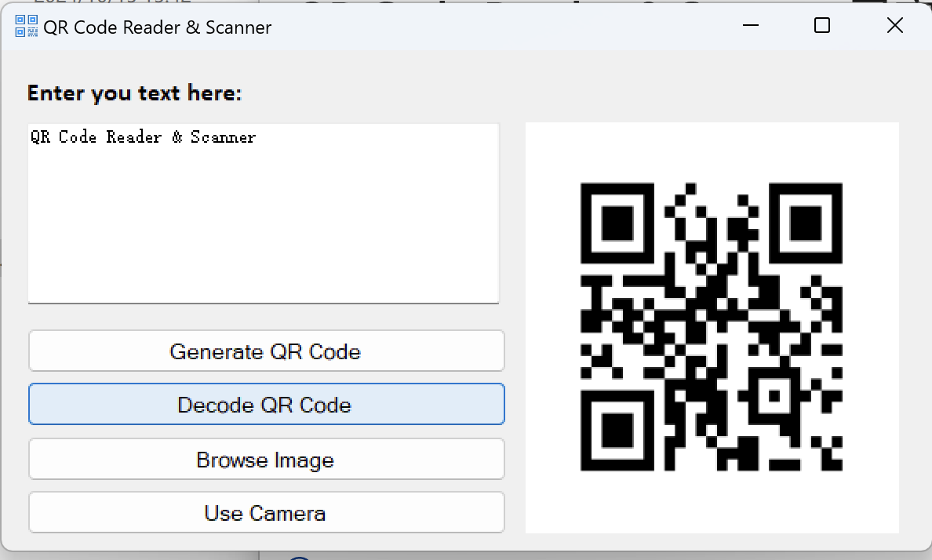Click the QR Code app icon in title bar
This screenshot has height=560, width=932.
tap(26, 26)
